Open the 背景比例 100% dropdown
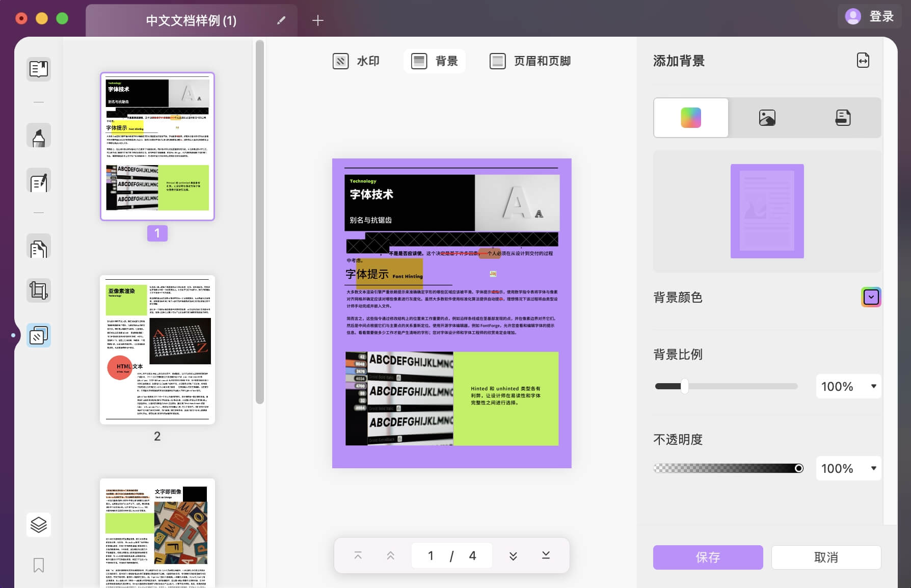Screen dimensions: 911x588 [848, 386]
